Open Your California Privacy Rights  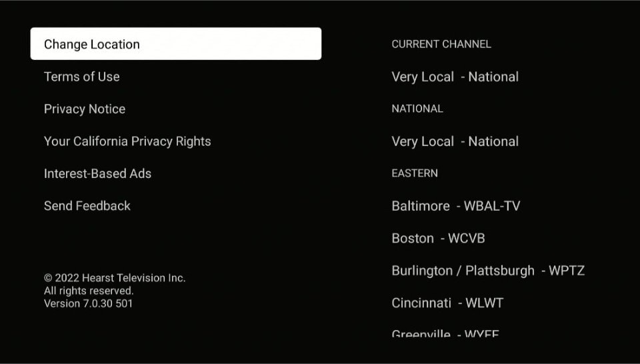[x=127, y=141]
